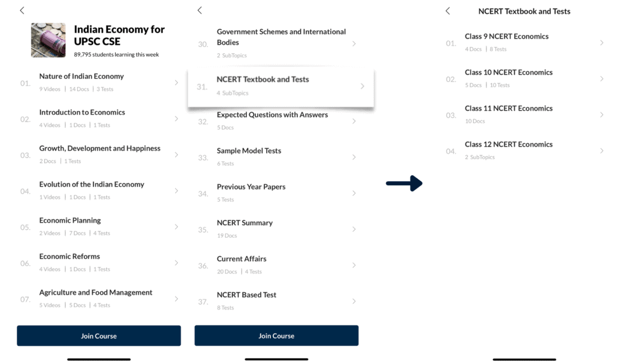Open chevron for Current Affairs topic
The image size is (618, 364).
(x=354, y=265)
